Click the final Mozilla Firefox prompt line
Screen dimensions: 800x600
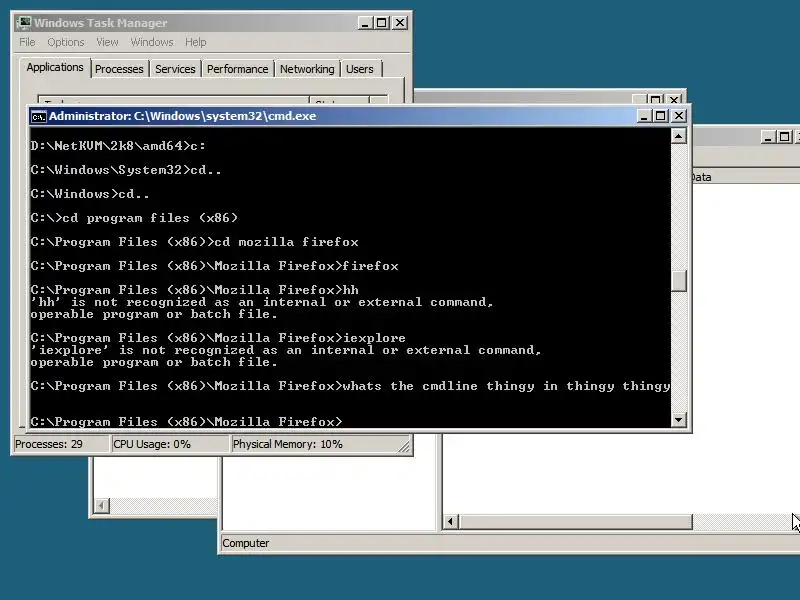(x=186, y=422)
